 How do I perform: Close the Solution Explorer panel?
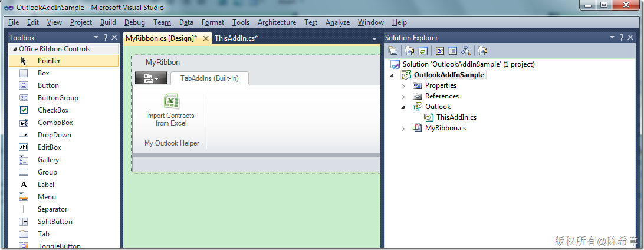[x=631, y=37]
